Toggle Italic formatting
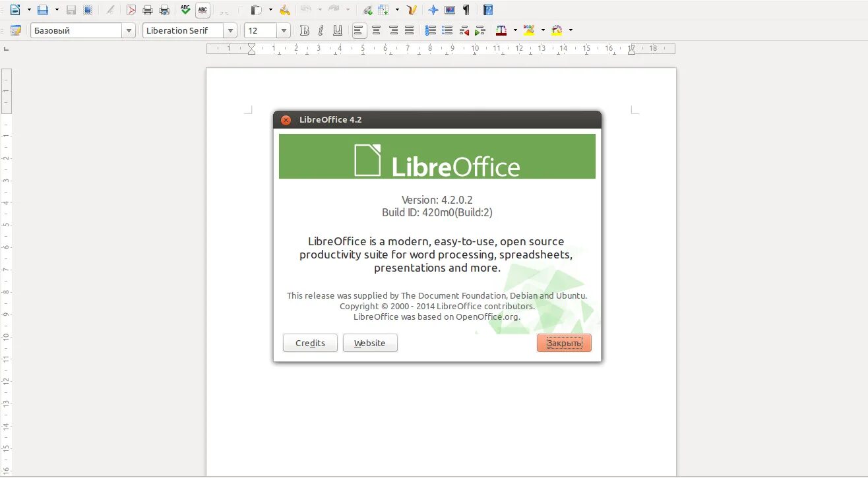Viewport: 868px width, 478px height. coord(321,30)
